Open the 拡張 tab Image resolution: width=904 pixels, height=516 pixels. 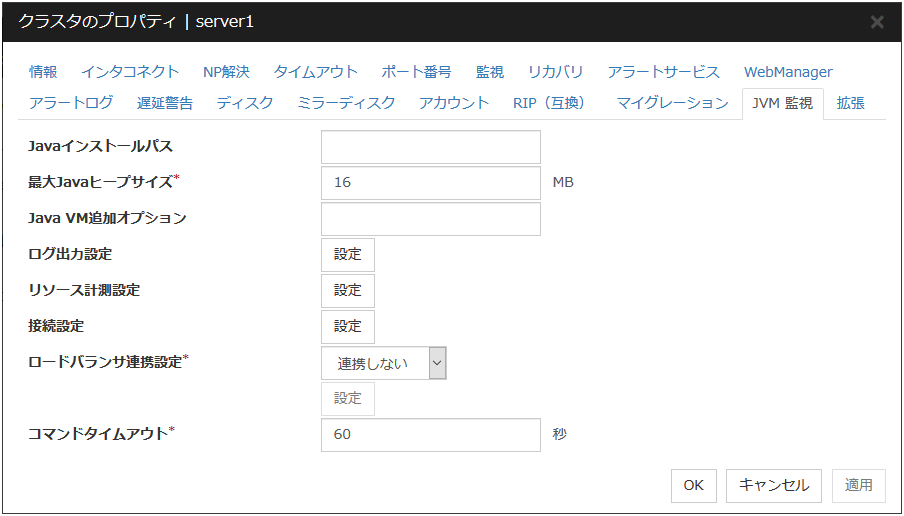[x=850, y=103]
